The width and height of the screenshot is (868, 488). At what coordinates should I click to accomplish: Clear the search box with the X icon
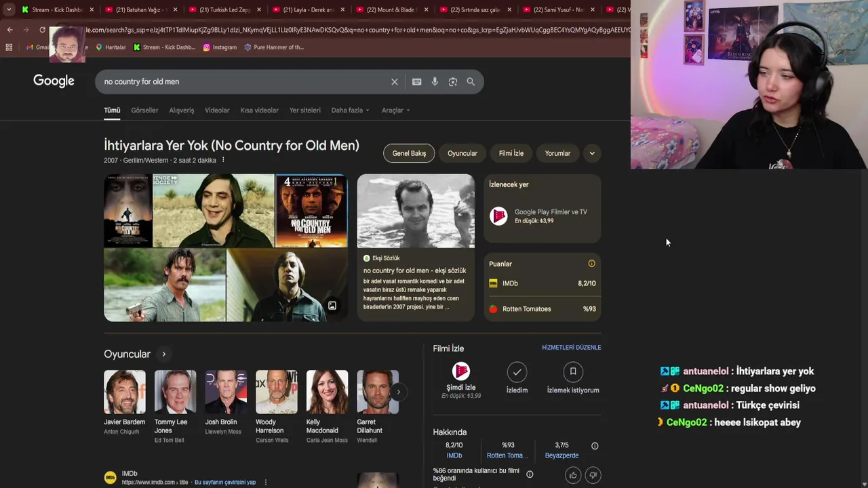394,82
